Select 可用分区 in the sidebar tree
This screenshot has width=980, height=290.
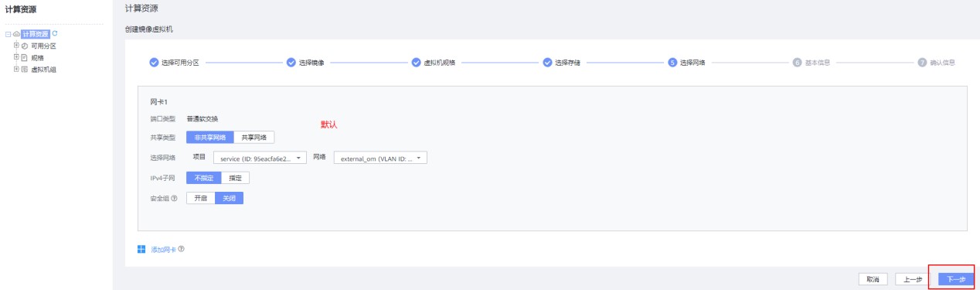coord(43,46)
